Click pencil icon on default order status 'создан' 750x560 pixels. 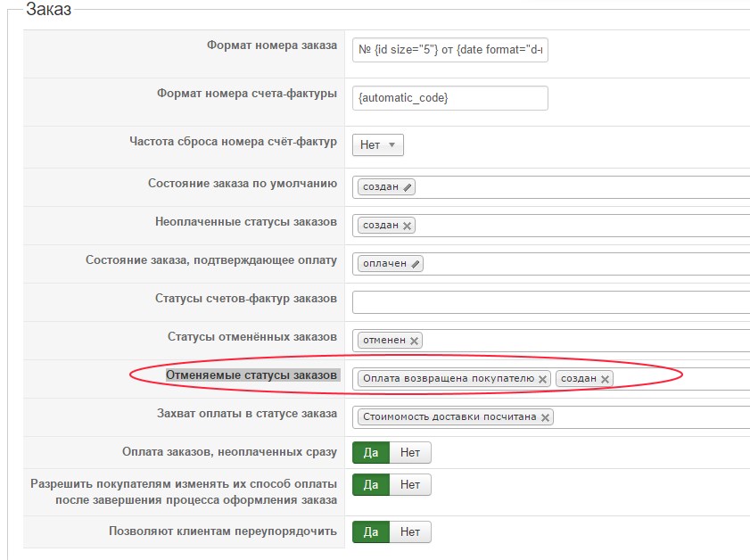408,187
